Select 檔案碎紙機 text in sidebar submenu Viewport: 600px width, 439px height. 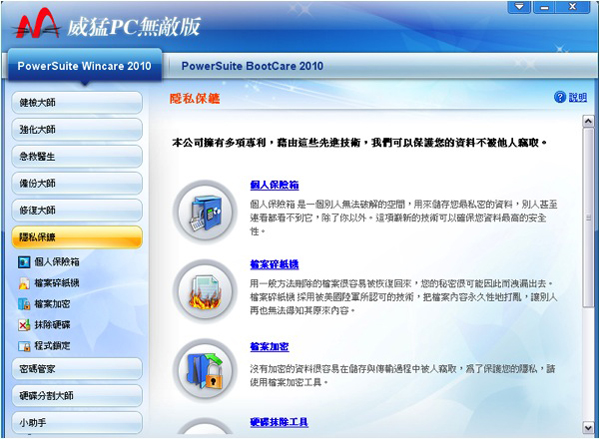[57, 283]
